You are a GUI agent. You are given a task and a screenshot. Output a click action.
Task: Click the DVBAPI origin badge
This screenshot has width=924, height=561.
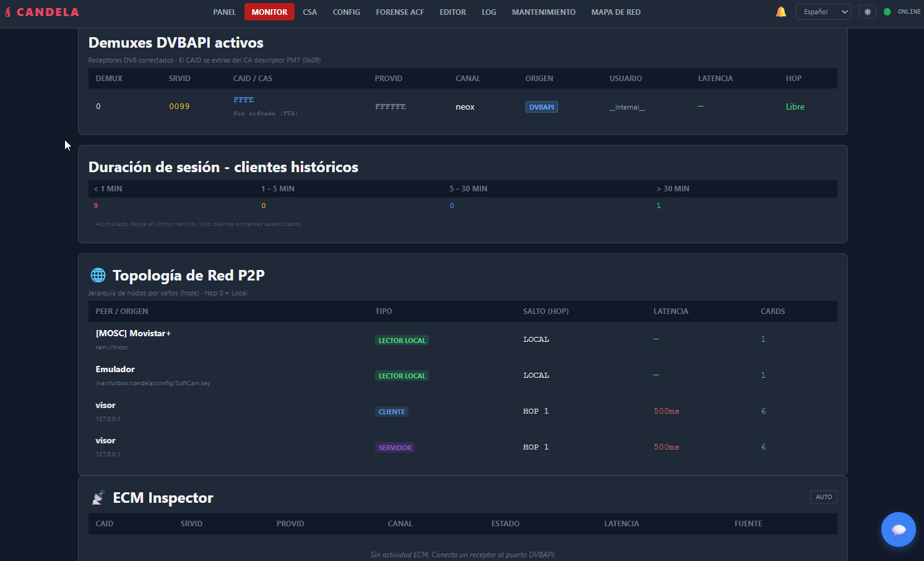click(x=542, y=107)
